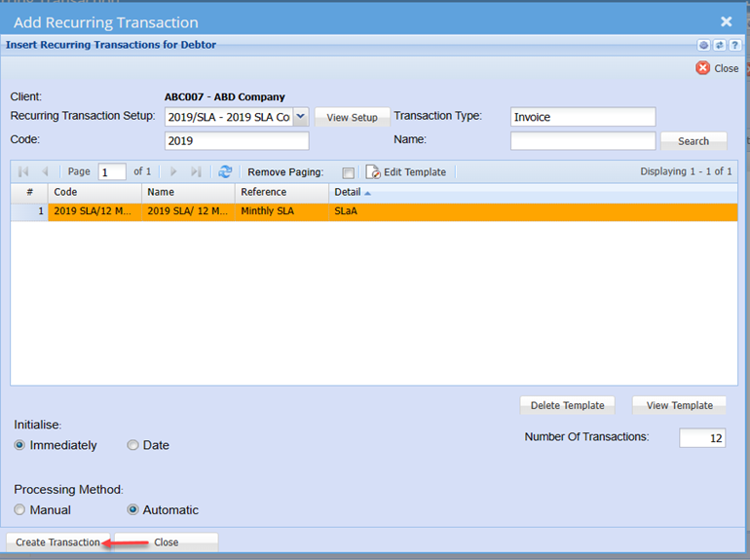Refresh the grid with the refresh icon
Screen dimensions: 750x560
pyautogui.click(x=225, y=171)
